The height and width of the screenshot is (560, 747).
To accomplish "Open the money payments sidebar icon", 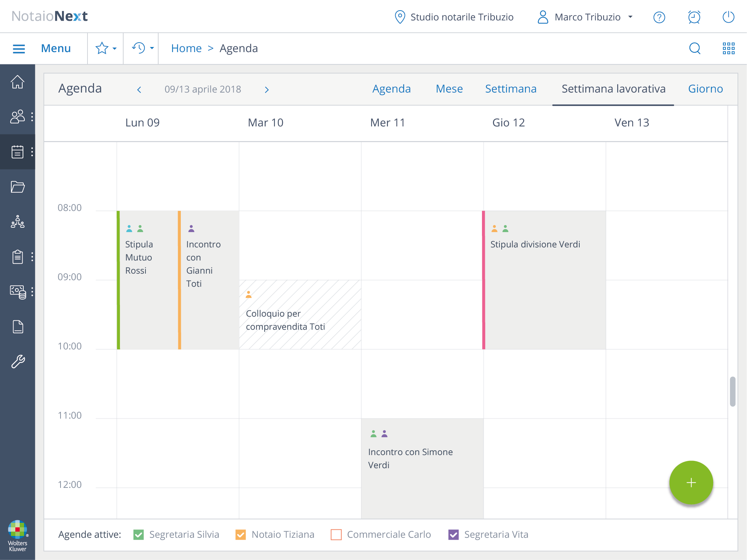I will [x=17, y=292].
